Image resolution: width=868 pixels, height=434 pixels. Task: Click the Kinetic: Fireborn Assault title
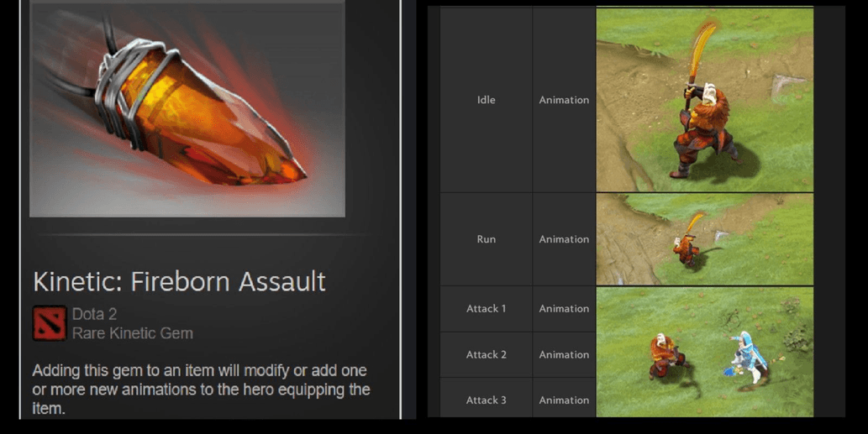coord(179,281)
